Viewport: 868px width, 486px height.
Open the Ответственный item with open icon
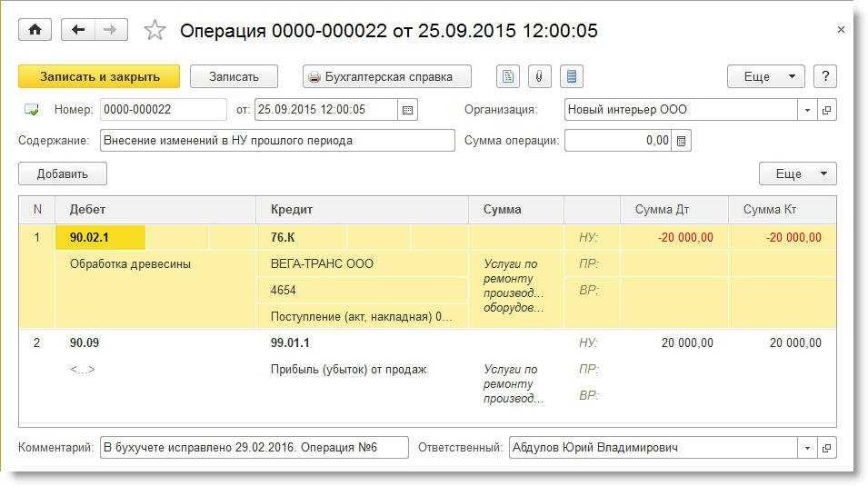826,447
